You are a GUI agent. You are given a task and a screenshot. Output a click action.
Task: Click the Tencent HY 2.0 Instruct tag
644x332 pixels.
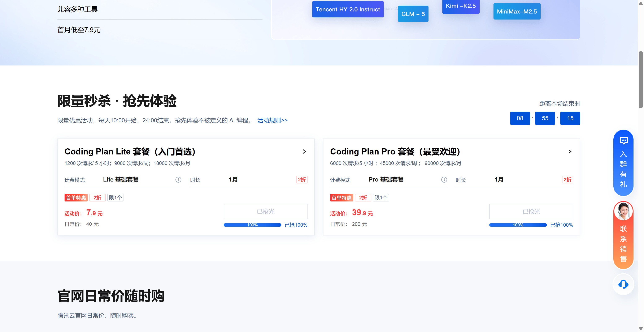(348, 9)
